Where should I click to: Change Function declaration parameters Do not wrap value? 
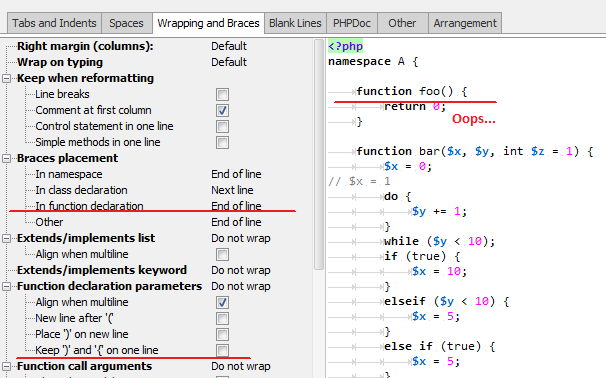coord(241,286)
